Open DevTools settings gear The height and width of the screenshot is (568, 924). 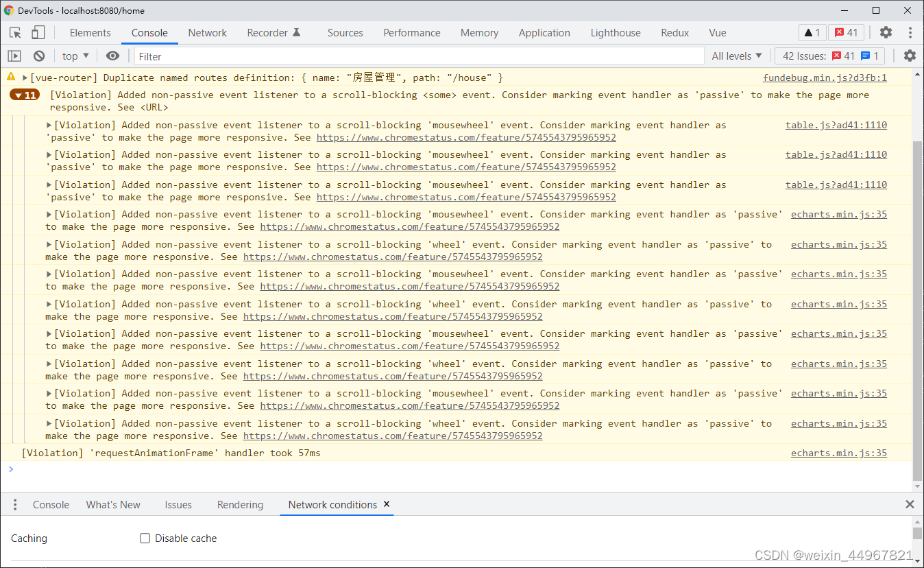(x=886, y=32)
